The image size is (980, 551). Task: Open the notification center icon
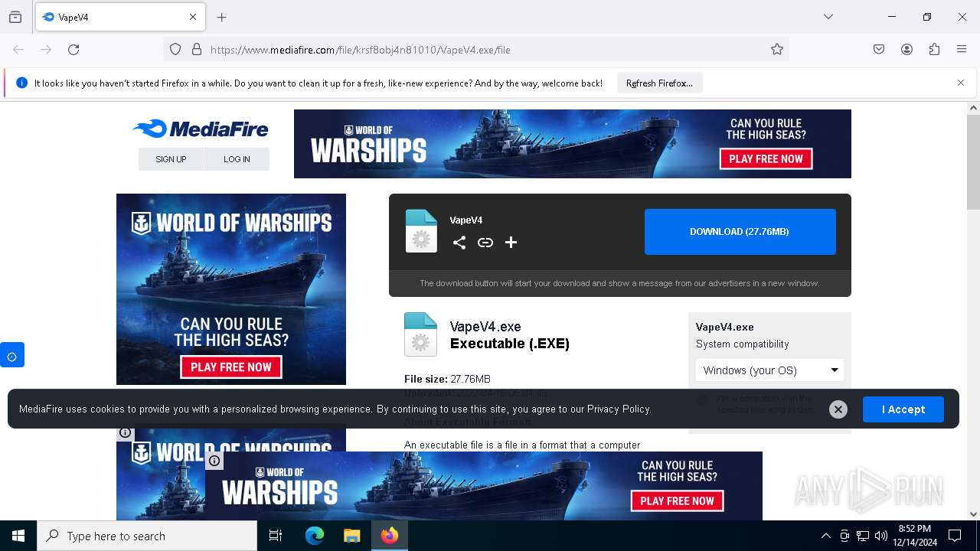(955, 536)
